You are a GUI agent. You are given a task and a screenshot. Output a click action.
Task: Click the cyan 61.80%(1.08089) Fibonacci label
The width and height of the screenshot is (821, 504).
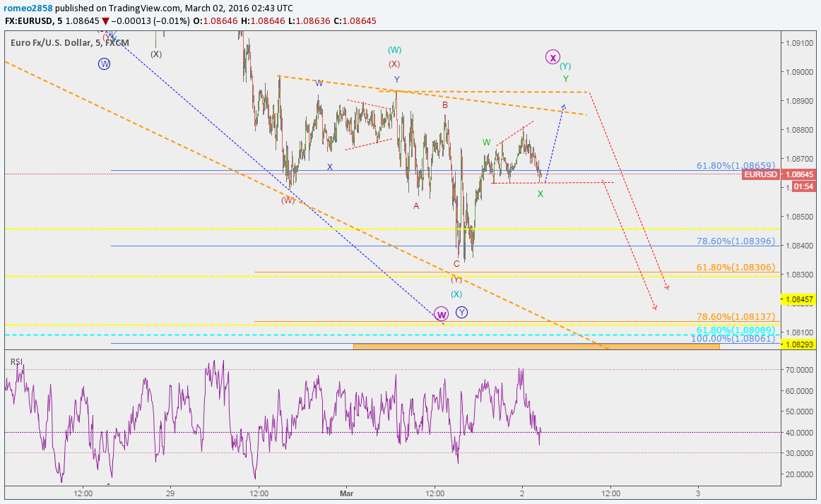pyautogui.click(x=736, y=330)
